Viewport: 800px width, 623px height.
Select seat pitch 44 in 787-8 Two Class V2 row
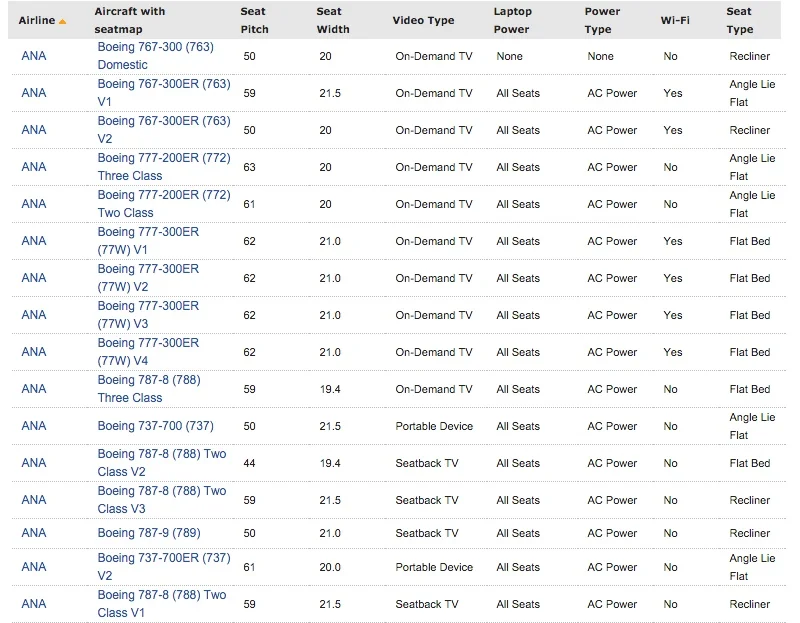tap(249, 463)
